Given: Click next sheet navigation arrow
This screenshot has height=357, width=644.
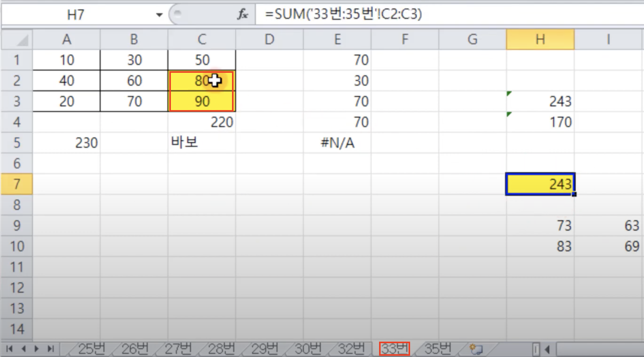Looking at the screenshot, I should coord(37,349).
